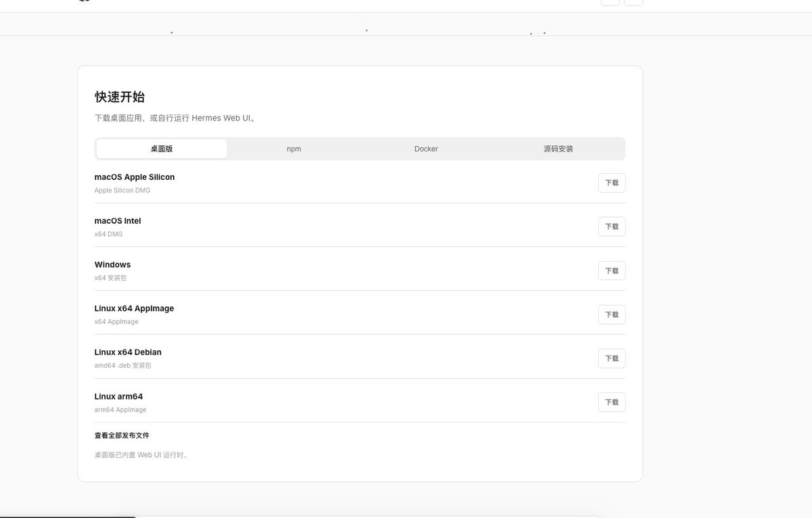Download the Linux x64 Debian package
812x518 pixels.
(612, 358)
